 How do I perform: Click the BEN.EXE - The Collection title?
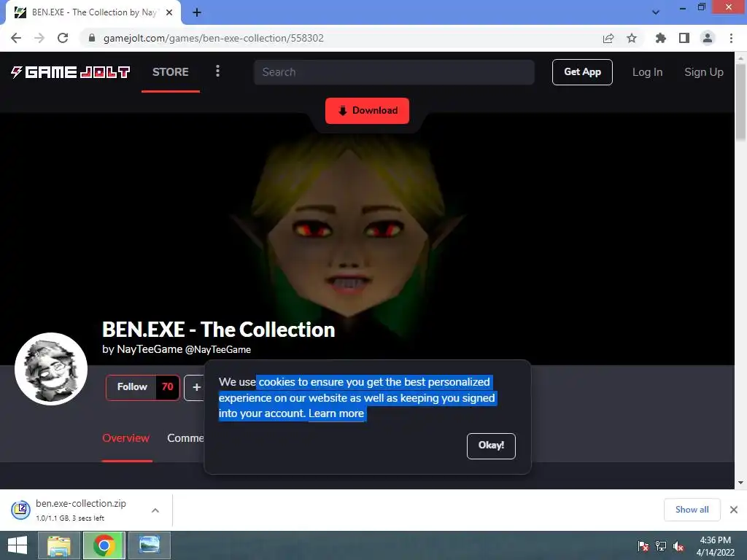[219, 330]
